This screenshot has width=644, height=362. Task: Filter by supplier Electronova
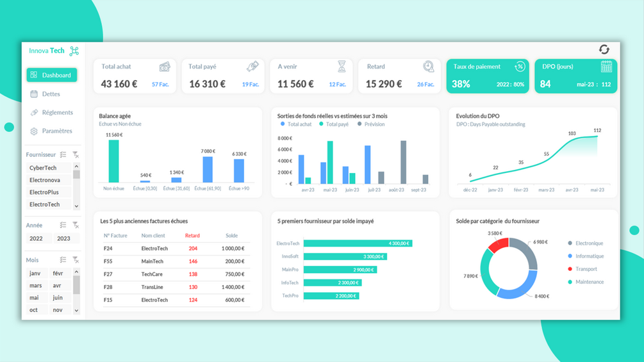(49, 180)
